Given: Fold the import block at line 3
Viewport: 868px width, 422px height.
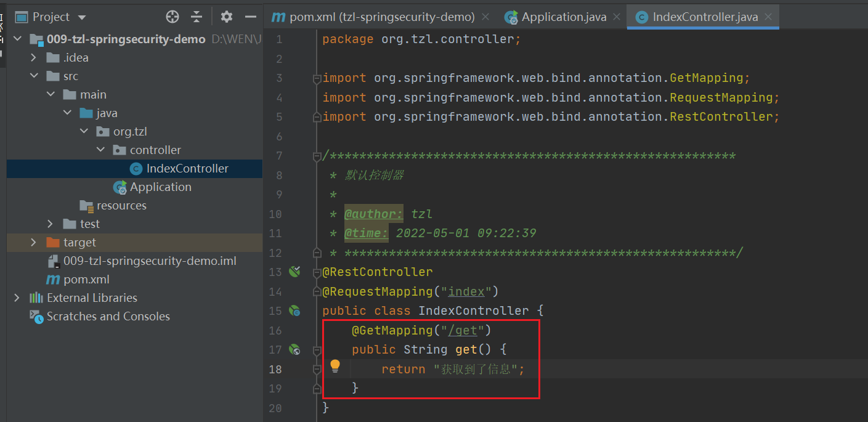Looking at the screenshot, I should [x=317, y=78].
